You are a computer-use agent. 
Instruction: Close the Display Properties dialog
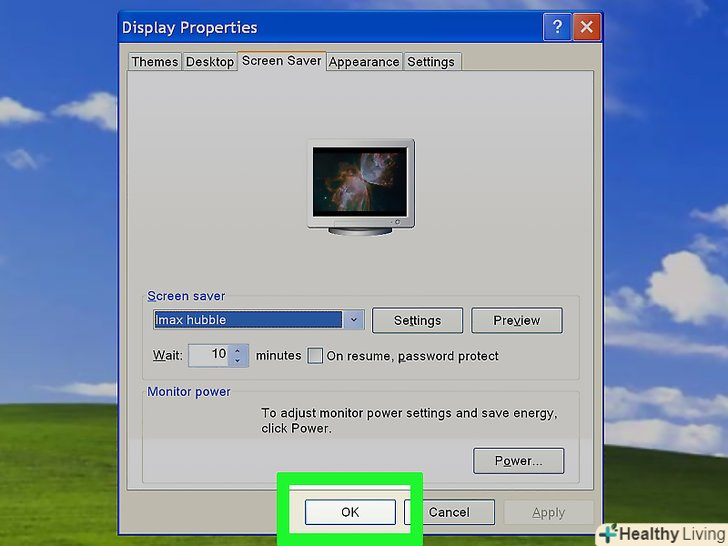[x=587, y=26]
